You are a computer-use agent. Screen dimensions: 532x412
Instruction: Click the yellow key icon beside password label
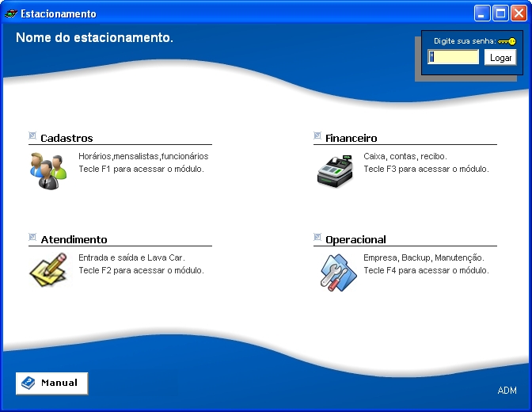507,41
